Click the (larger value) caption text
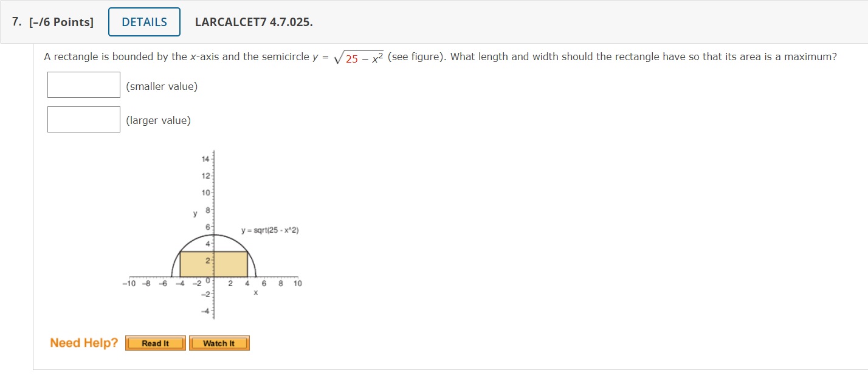The height and width of the screenshot is (381, 868). click(157, 120)
